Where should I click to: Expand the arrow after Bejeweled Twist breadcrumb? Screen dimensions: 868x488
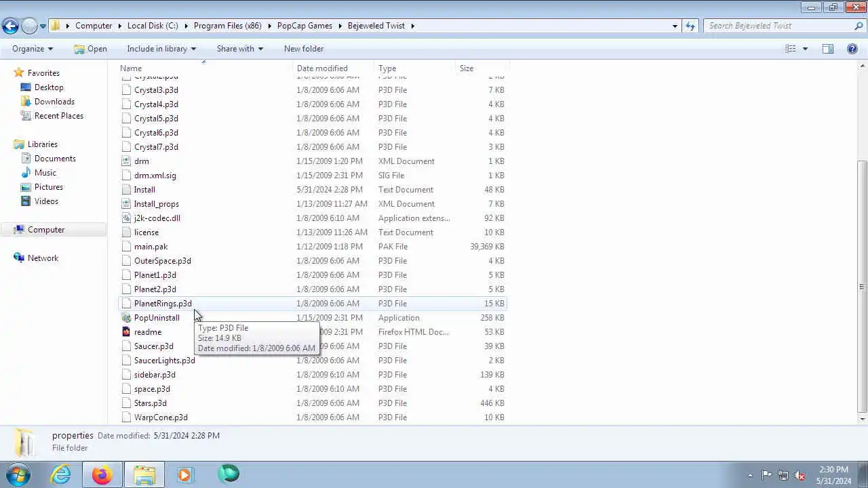[412, 26]
